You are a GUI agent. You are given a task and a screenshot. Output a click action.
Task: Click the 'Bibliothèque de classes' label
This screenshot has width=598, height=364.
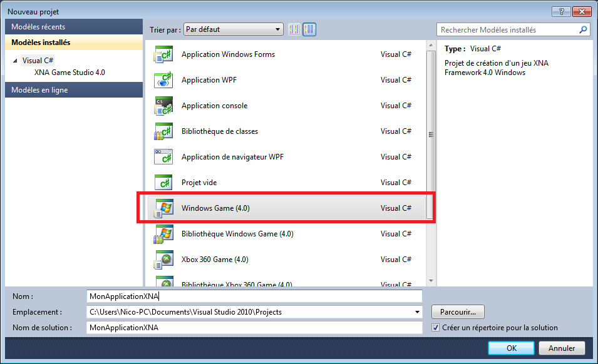220,131
